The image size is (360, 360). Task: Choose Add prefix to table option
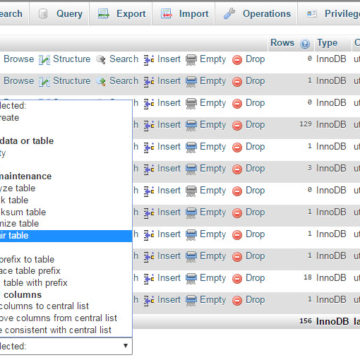[x=66, y=259]
